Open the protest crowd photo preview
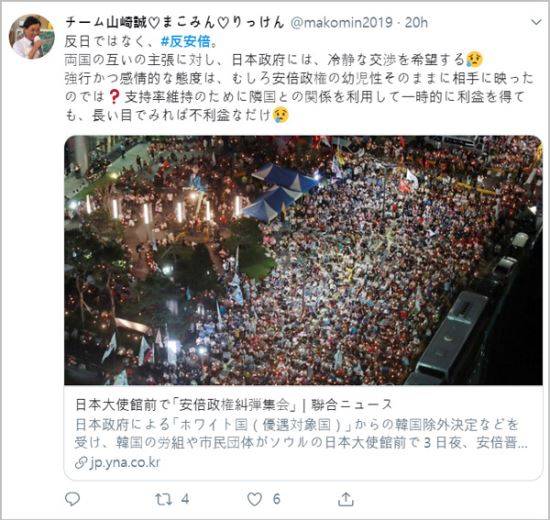 303,260
